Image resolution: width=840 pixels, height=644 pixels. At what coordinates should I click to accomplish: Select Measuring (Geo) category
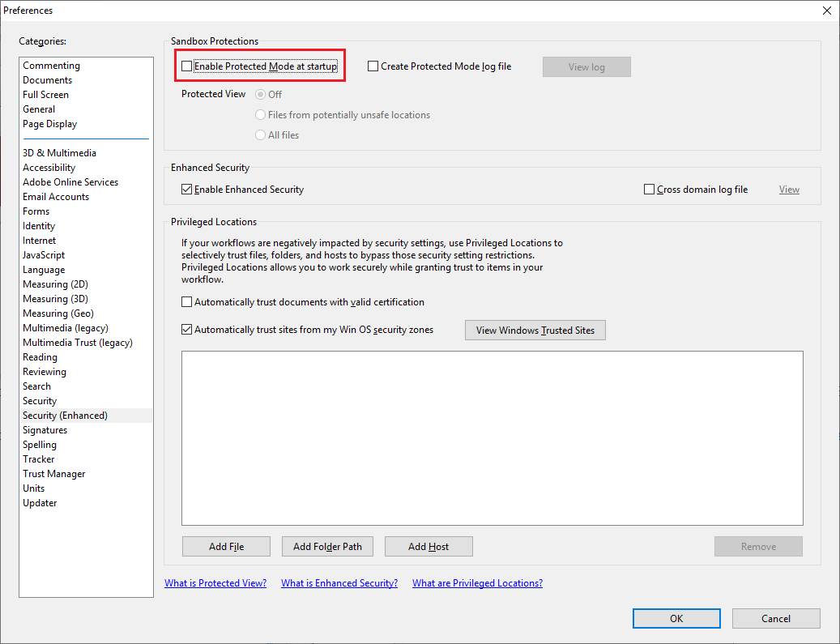click(x=86, y=313)
